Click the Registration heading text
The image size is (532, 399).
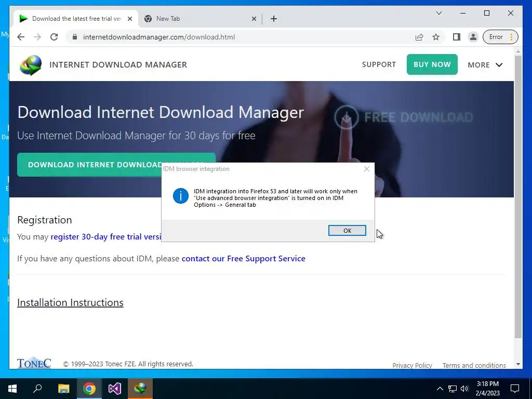[45, 220]
